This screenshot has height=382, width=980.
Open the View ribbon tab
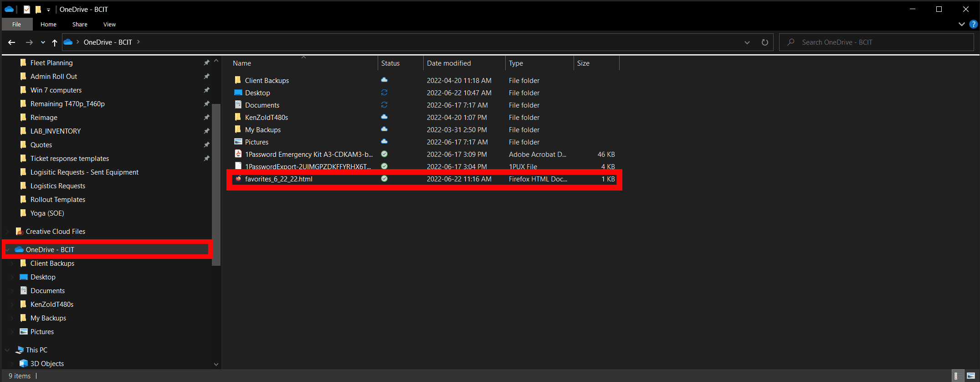coord(109,25)
